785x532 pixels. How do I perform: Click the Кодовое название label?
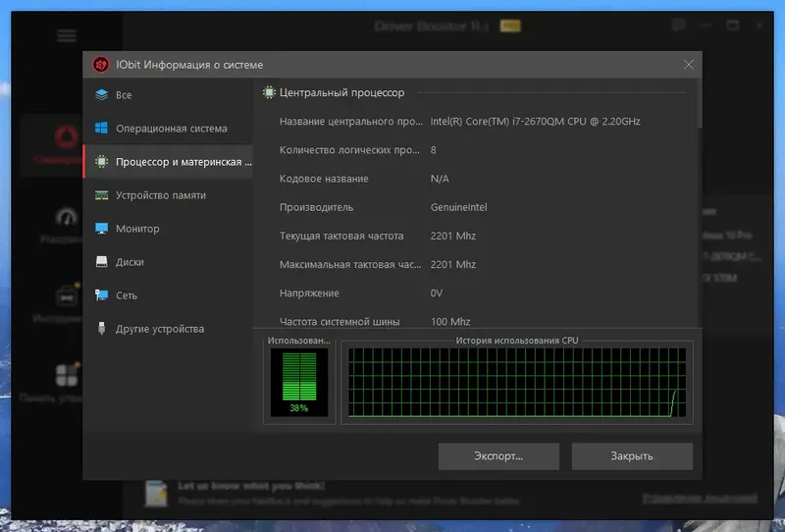point(324,179)
